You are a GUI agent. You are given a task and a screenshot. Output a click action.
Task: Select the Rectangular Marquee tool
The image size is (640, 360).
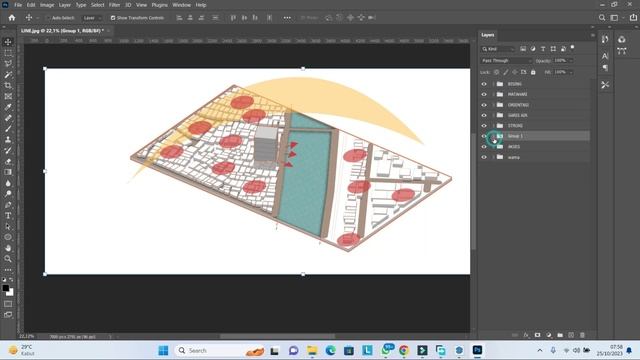tap(8, 53)
